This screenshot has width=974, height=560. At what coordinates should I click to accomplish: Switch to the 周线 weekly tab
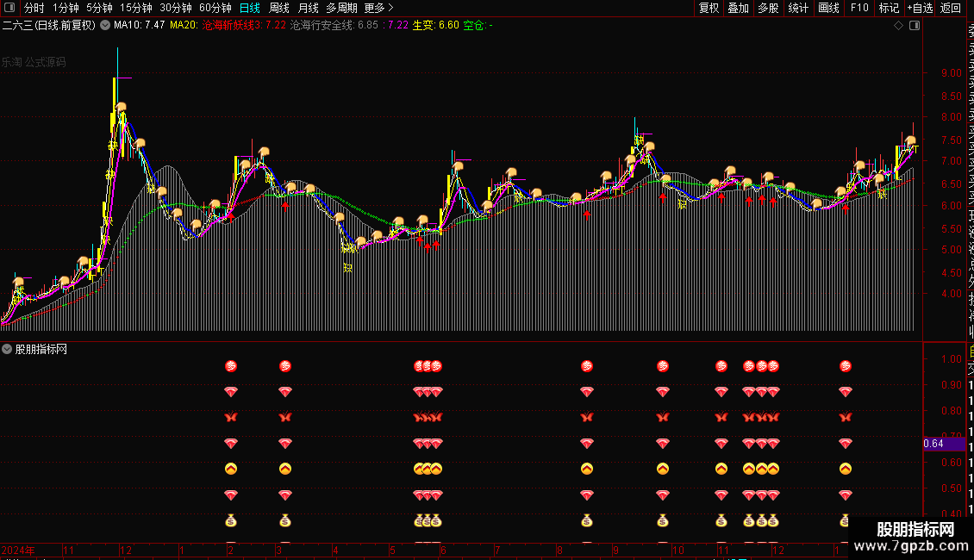279,8
